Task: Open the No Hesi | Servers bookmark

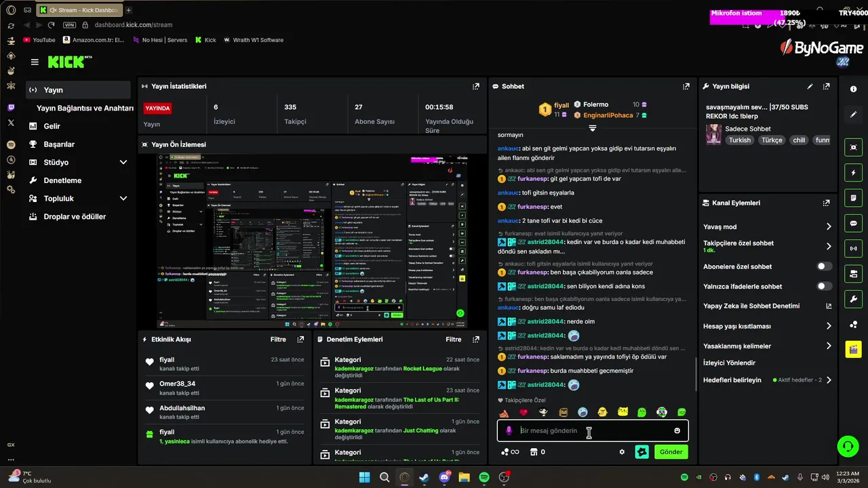Action: point(159,40)
